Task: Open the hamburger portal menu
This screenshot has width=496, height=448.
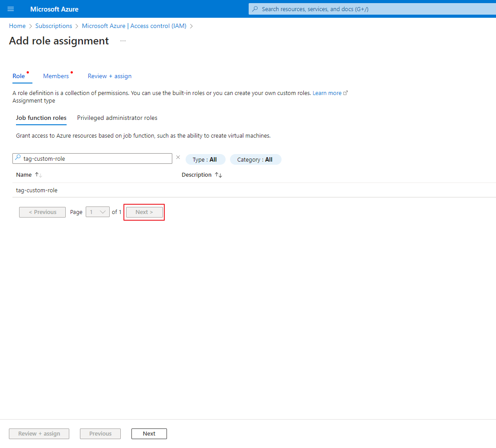Action: point(11,9)
